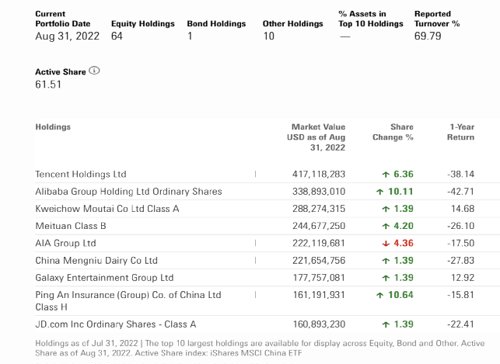500x364 pixels.
Task: Open Tencent Holdings Ltd holding
Action: point(81,174)
